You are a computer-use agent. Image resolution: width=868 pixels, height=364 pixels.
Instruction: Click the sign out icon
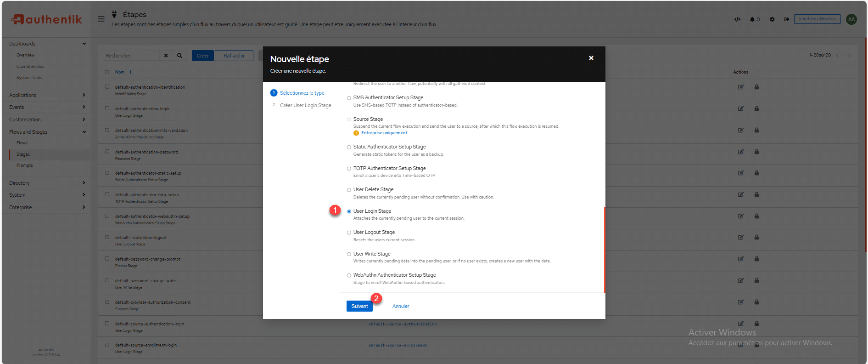click(787, 19)
